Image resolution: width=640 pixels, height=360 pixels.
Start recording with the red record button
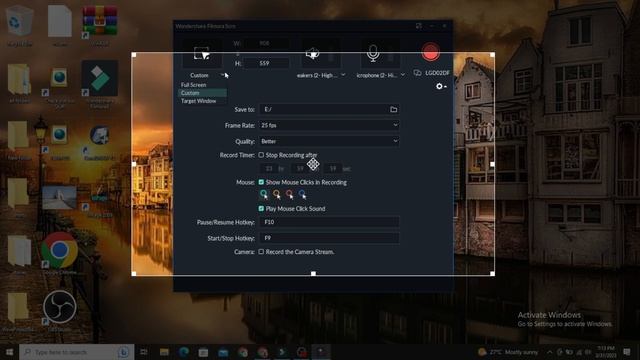[430, 53]
